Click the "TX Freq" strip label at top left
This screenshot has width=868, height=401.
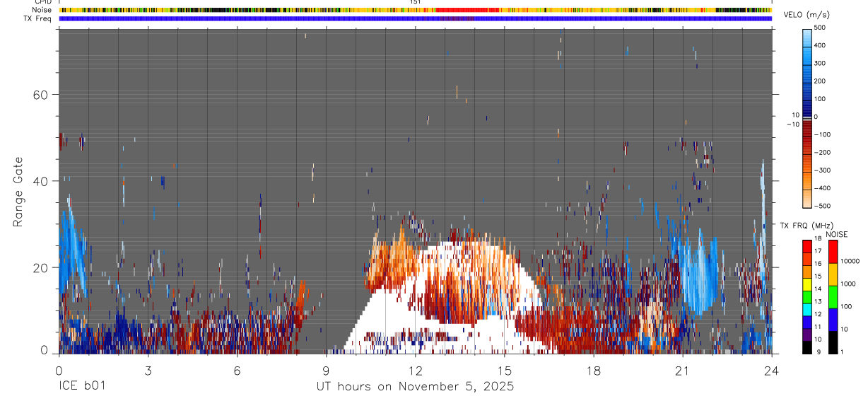point(38,18)
